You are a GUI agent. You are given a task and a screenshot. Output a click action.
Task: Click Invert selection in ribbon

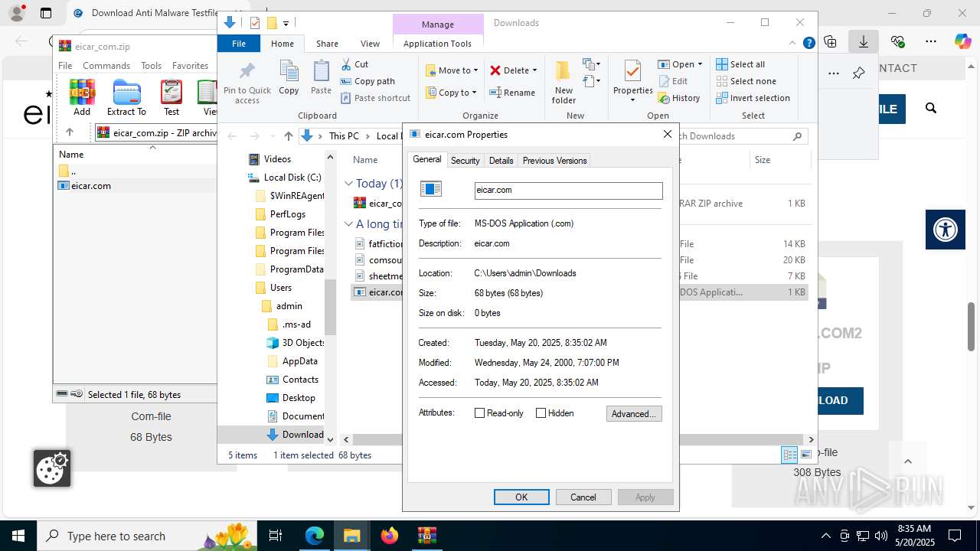coord(753,98)
